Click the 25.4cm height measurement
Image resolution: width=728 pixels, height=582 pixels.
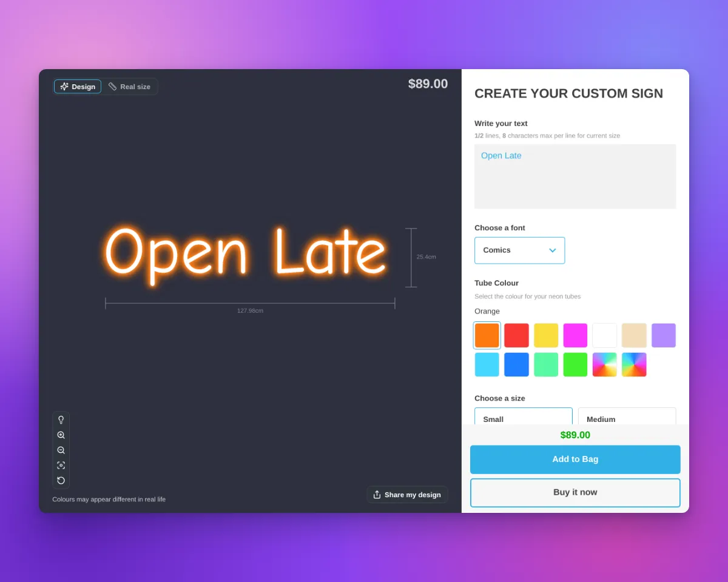[426, 257]
